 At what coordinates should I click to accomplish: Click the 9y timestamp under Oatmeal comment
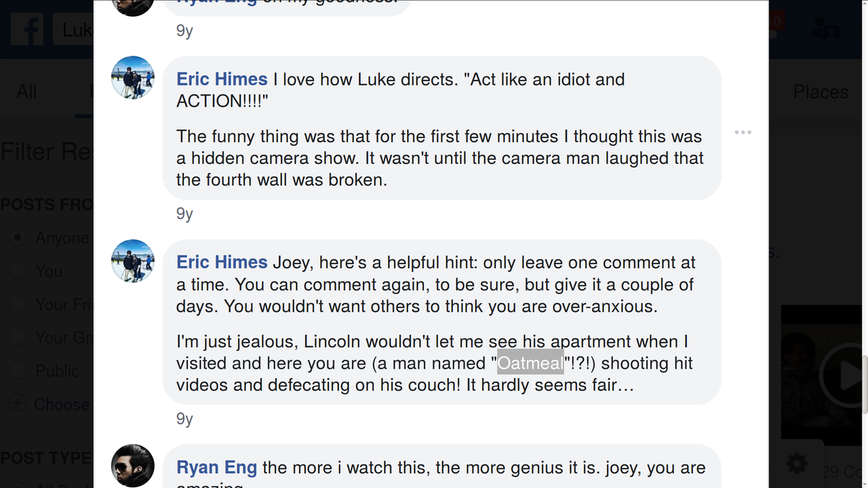(x=184, y=419)
